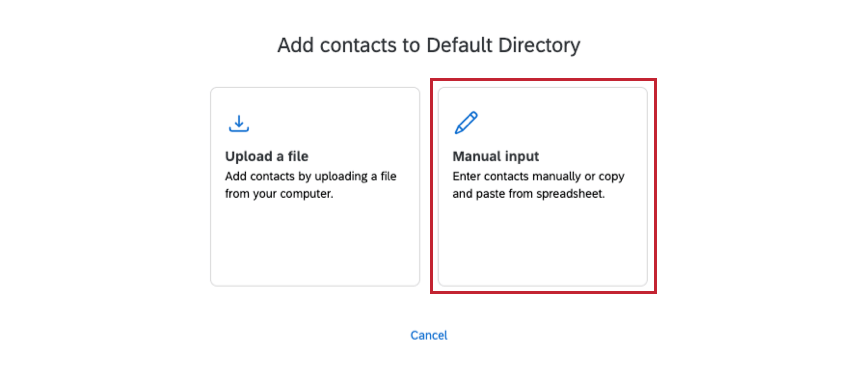Image resolution: width=850 pixels, height=375 pixels.
Task: Click the "Upload a file" heading
Action: pos(267,157)
